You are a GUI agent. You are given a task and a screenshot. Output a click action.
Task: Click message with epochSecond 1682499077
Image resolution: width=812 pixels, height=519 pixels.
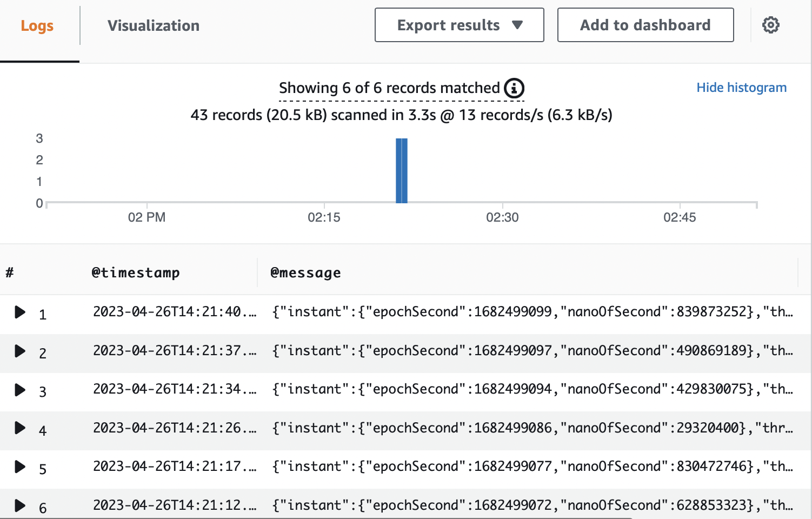[533, 467]
